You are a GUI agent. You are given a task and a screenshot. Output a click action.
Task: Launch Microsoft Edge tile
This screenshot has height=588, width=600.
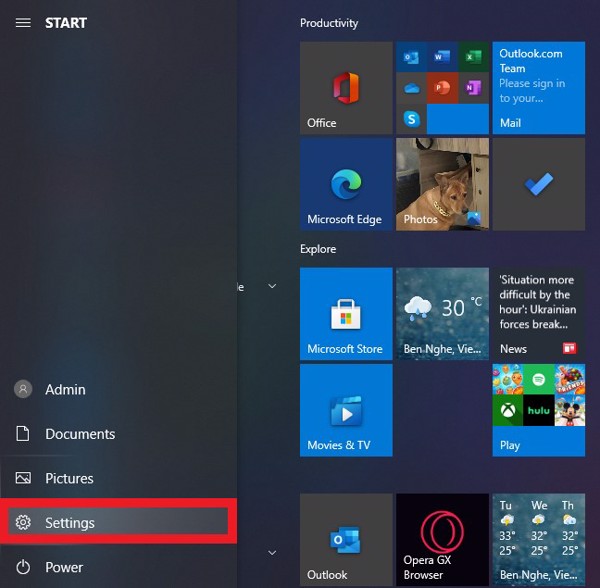pos(346,184)
